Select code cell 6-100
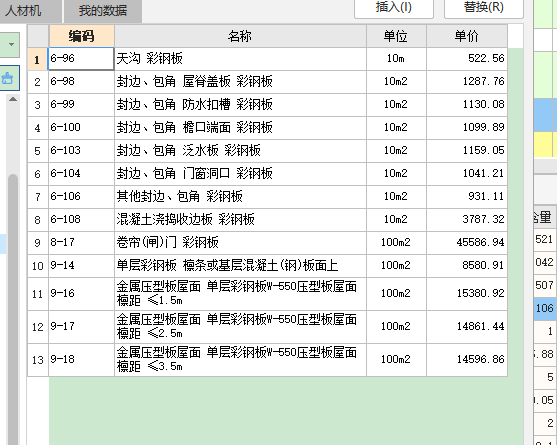The height and width of the screenshot is (445, 557). (81, 127)
